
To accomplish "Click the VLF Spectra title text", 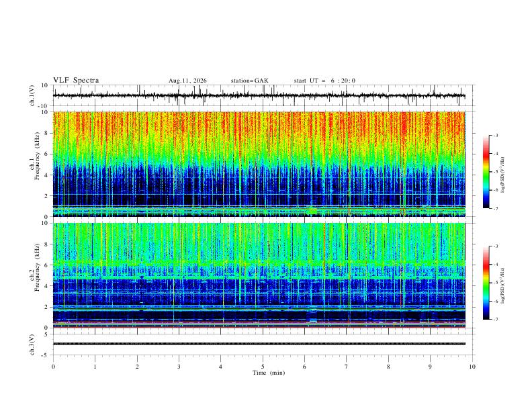I will 76,81.
